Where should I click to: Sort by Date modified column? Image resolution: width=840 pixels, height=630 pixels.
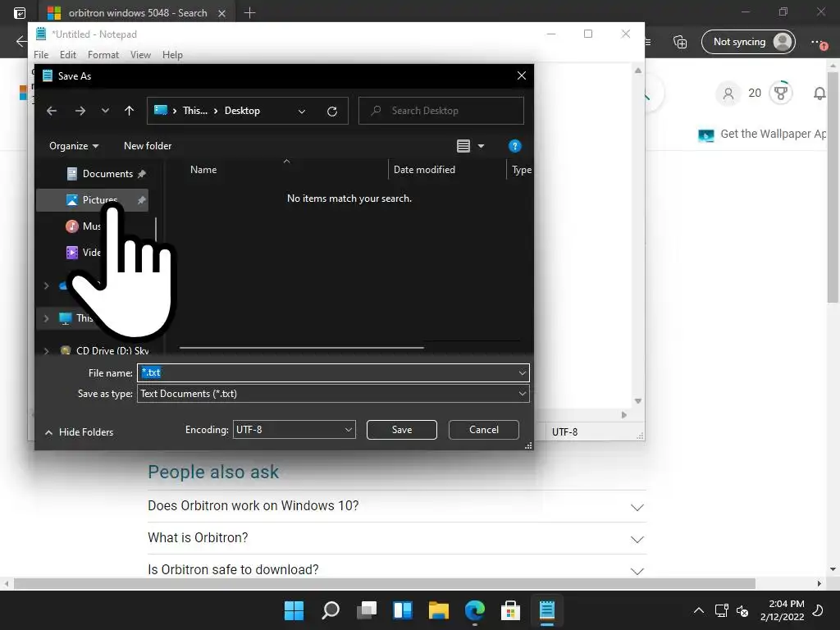tap(424, 170)
